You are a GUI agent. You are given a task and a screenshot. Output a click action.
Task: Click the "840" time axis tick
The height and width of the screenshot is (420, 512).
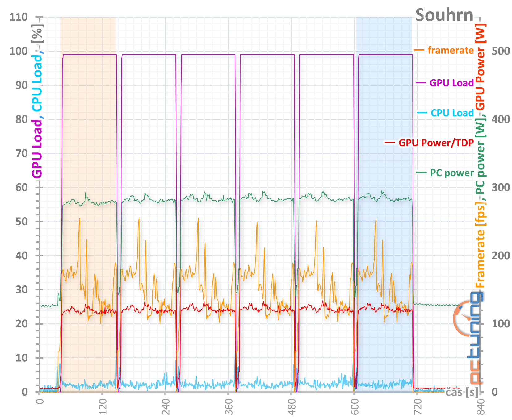[x=481, y=407]
